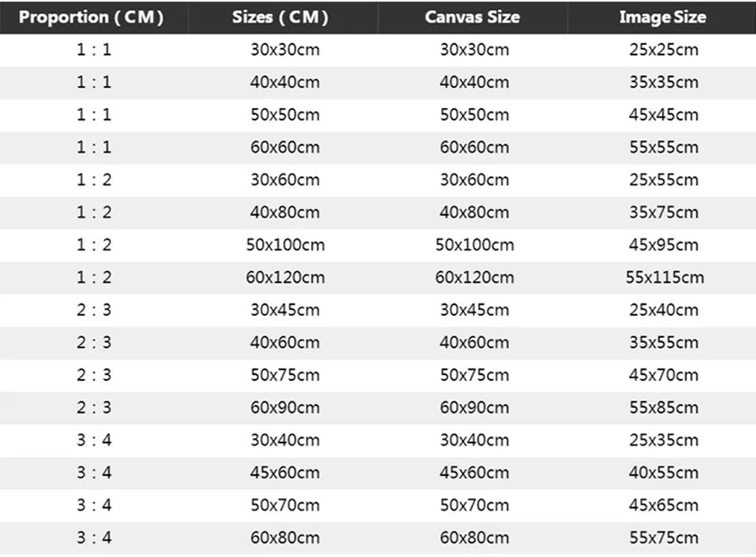The width and height of the screenshot is (756, 557).
Task: Click the 40x55cm image size cell
Action: pyautogui.click(x=664, y=473)
